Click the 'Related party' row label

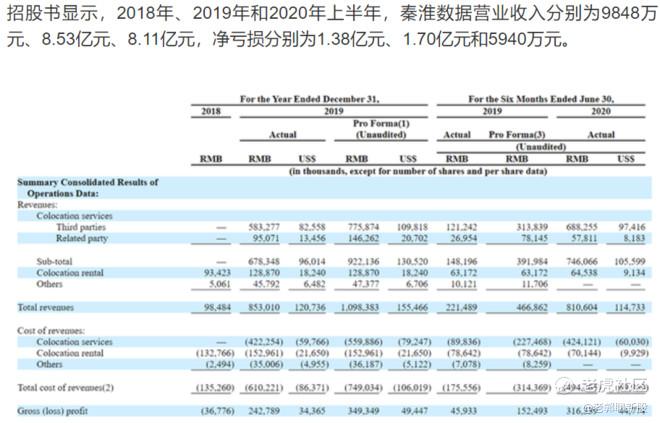point(82,238)
